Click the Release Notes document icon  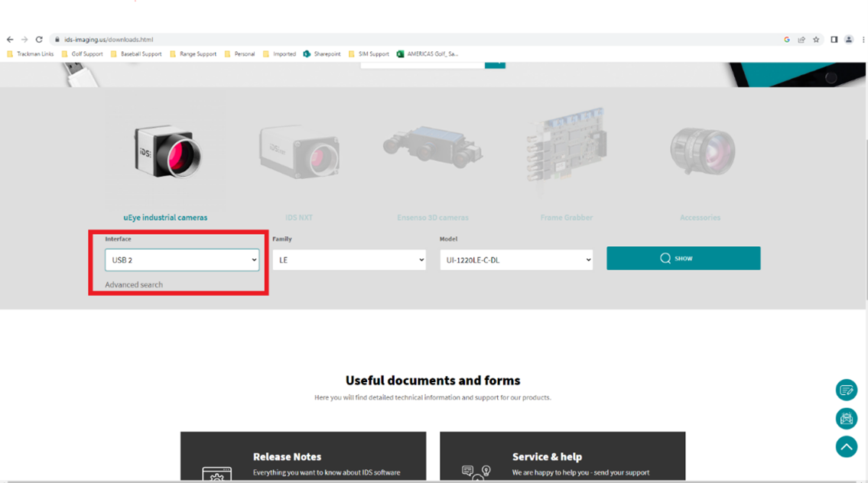click(x=217, y=474)
